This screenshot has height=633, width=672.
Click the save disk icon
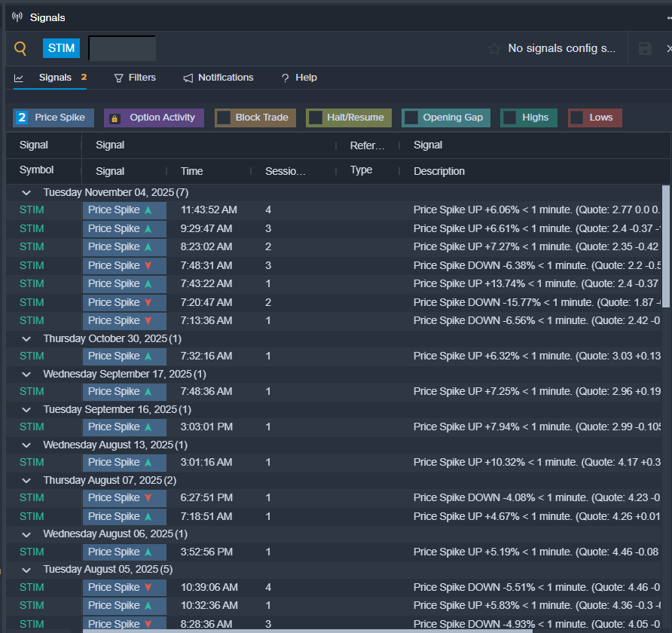[645, 48]
